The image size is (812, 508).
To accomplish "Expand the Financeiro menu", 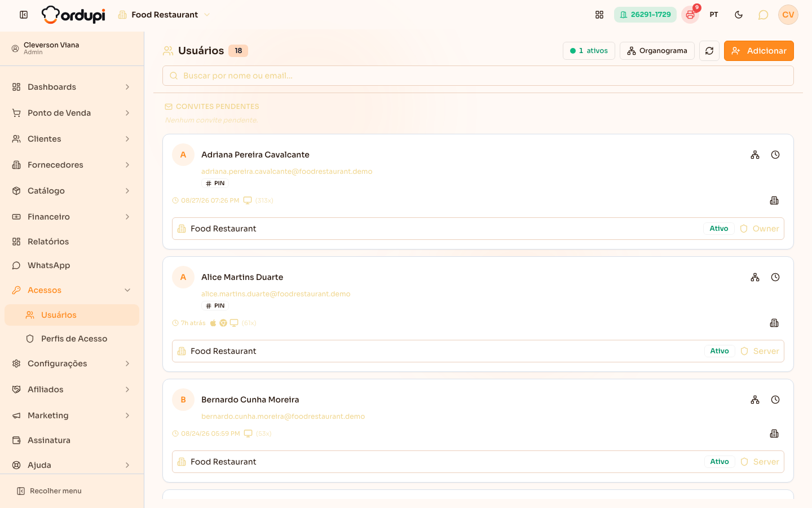I will (x=72, y=217).
